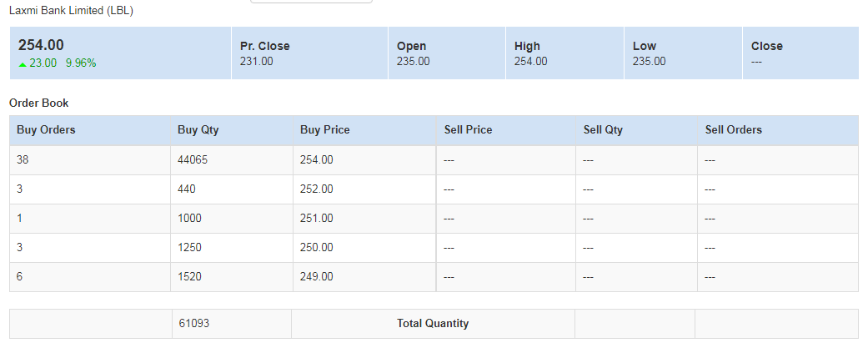Select the partially visible input box at top
Screen dimensions: 868x343
pos(311,2)
